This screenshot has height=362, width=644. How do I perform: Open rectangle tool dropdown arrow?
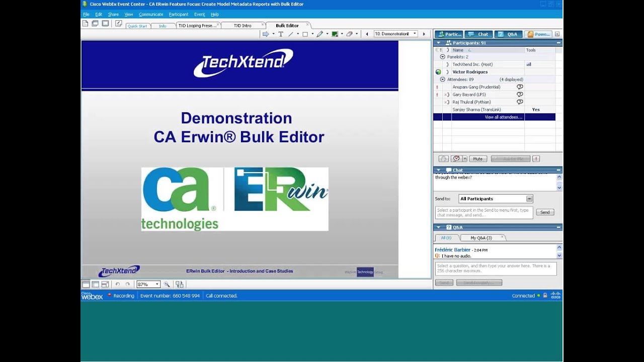pos(312,34)
